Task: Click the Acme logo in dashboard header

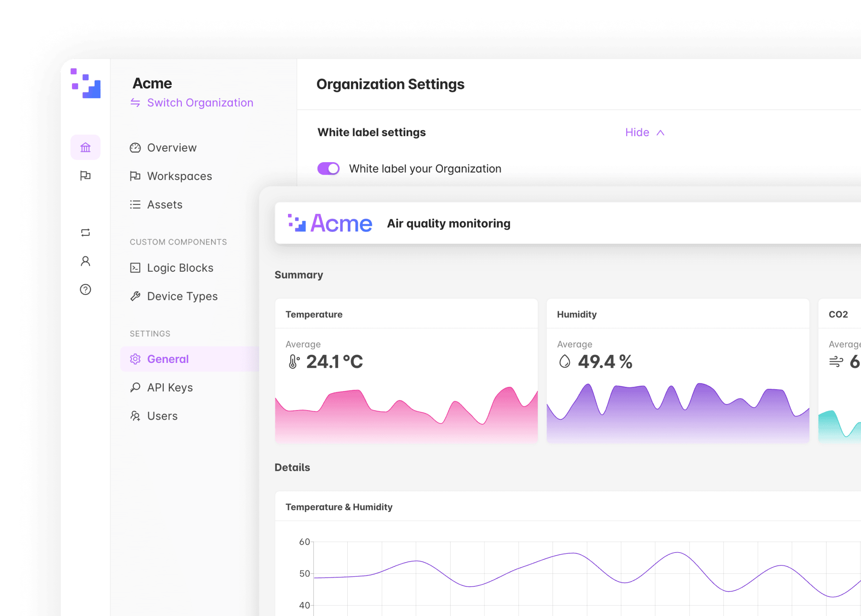Action: (330, 223)
